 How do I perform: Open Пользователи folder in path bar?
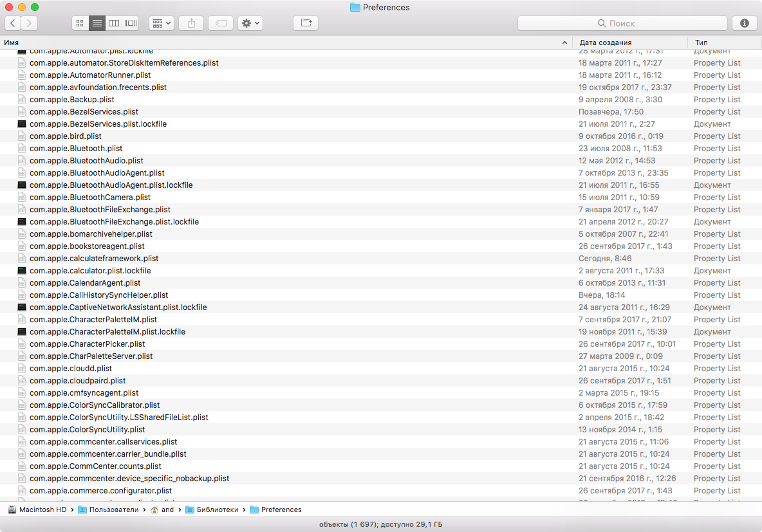point(108,509)
